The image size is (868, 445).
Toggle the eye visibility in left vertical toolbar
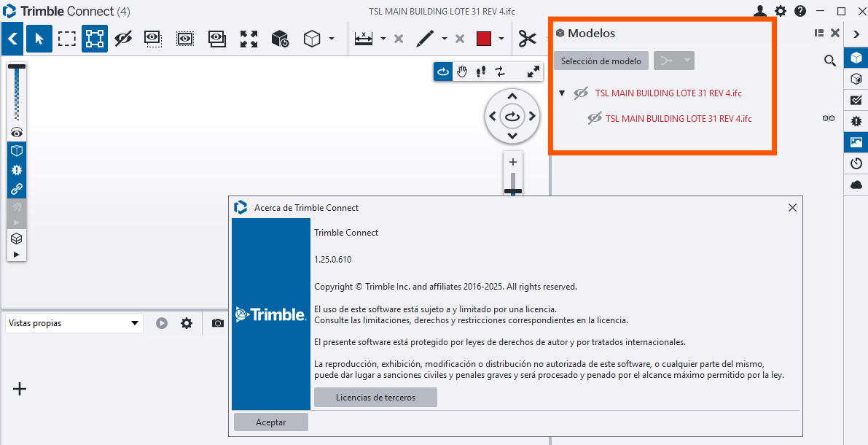pos(17,133)
